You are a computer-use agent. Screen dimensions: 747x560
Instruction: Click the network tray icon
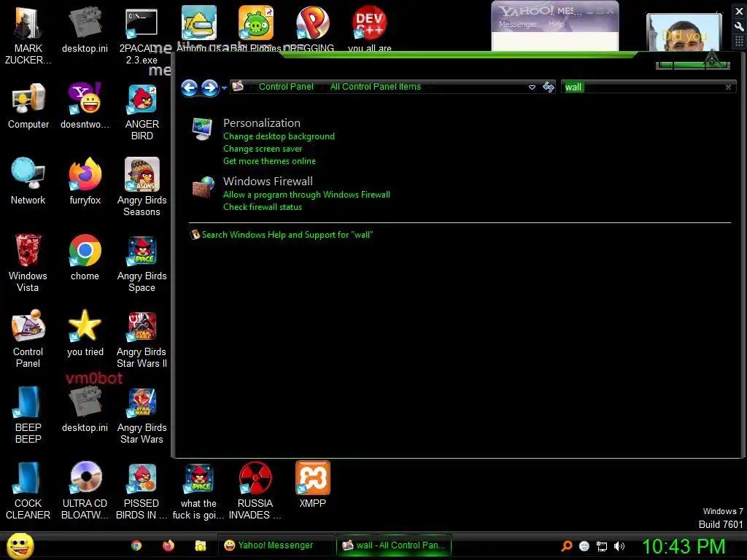pyautogui.click(x=602, y=546)
